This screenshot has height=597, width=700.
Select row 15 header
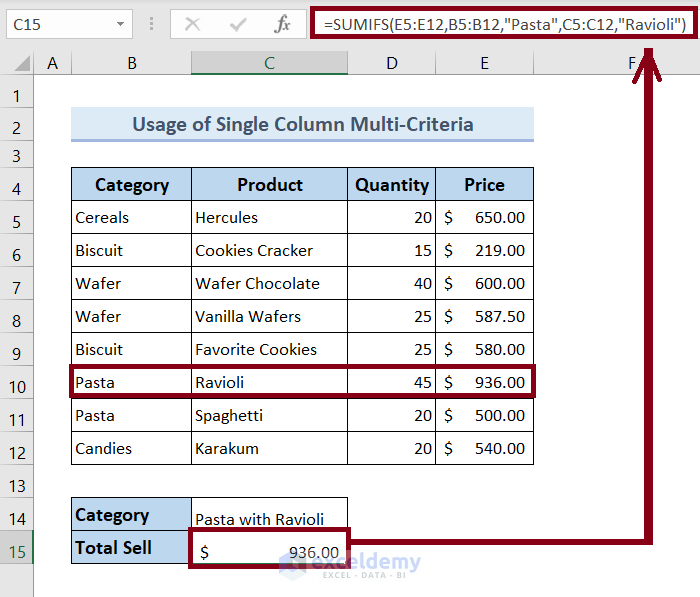16,548
